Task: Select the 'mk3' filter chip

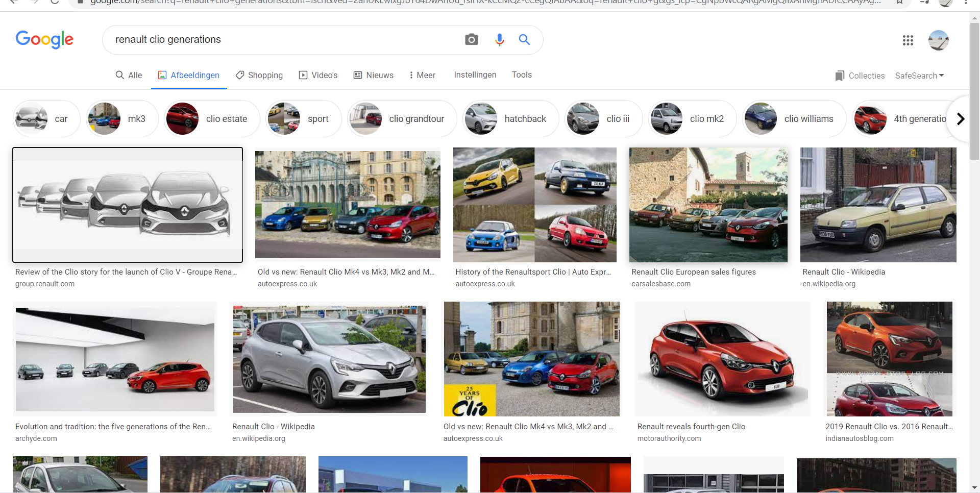Action: point(122,119)
